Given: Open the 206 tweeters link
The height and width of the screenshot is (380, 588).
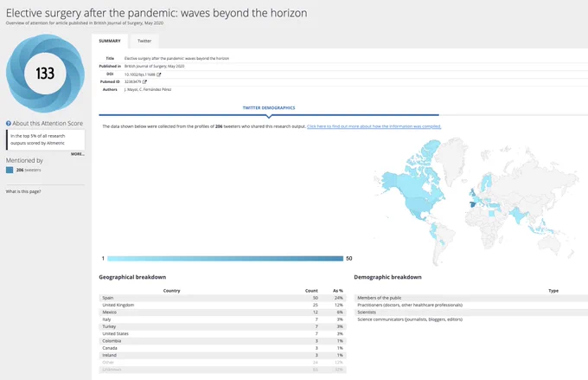Looking at the screenshot, I should (x=29, y=171).
